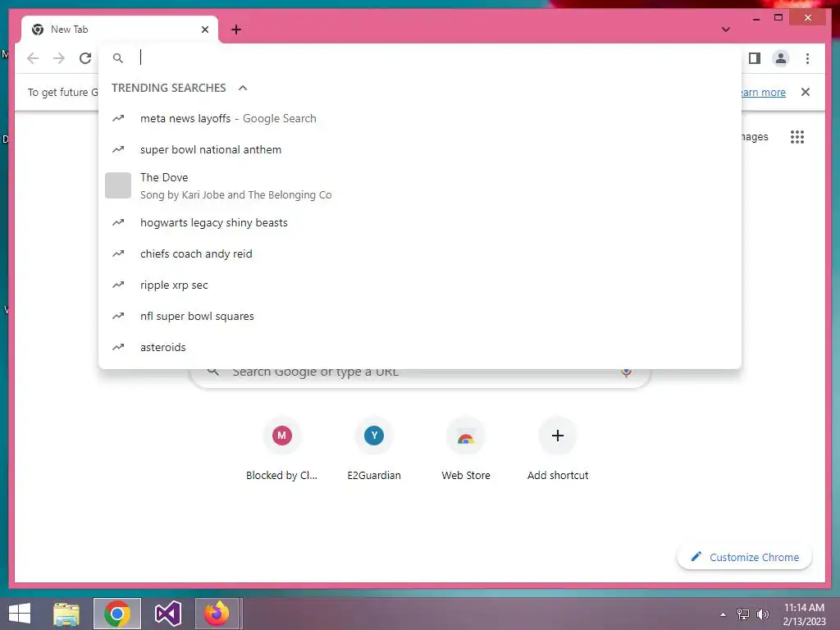Open the Chrome three-dot menu

pos(807,58)
